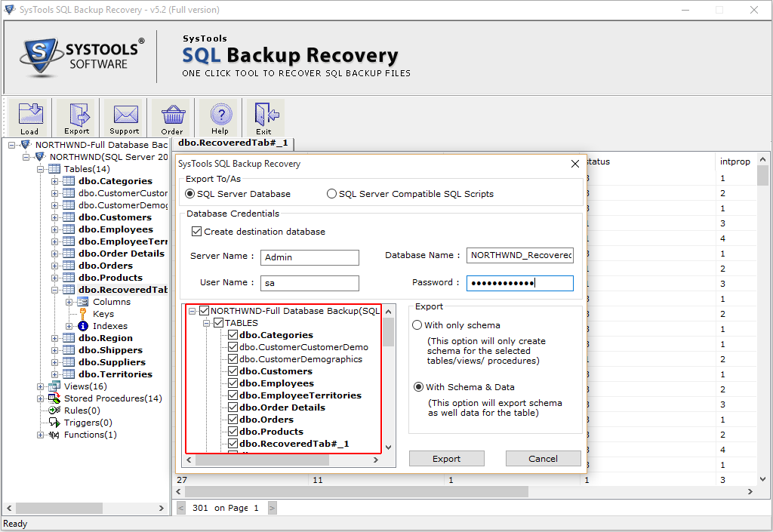
Task: Click the Views(16) icon
Action: [x=54, y=386]
